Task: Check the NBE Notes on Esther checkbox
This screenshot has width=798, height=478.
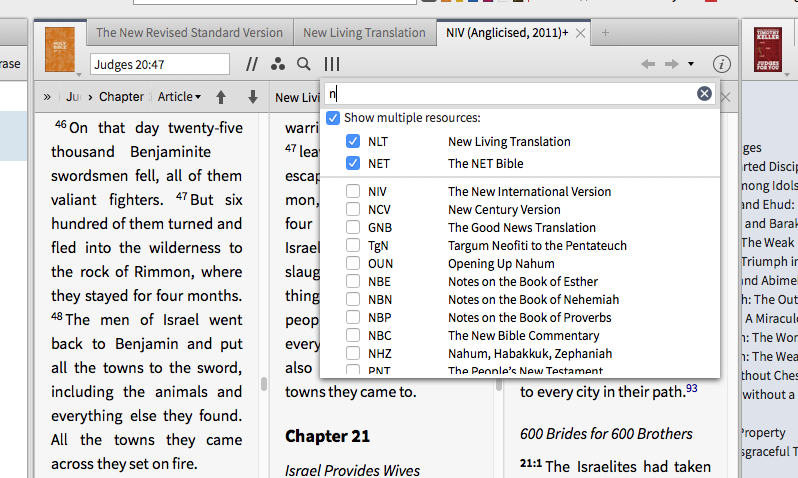Action: click(353, 281)
